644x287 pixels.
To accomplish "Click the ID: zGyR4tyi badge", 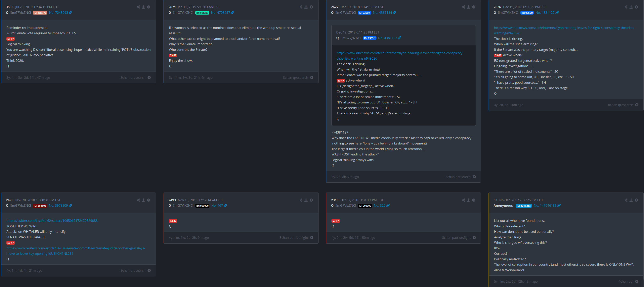I will coord(524,206).
